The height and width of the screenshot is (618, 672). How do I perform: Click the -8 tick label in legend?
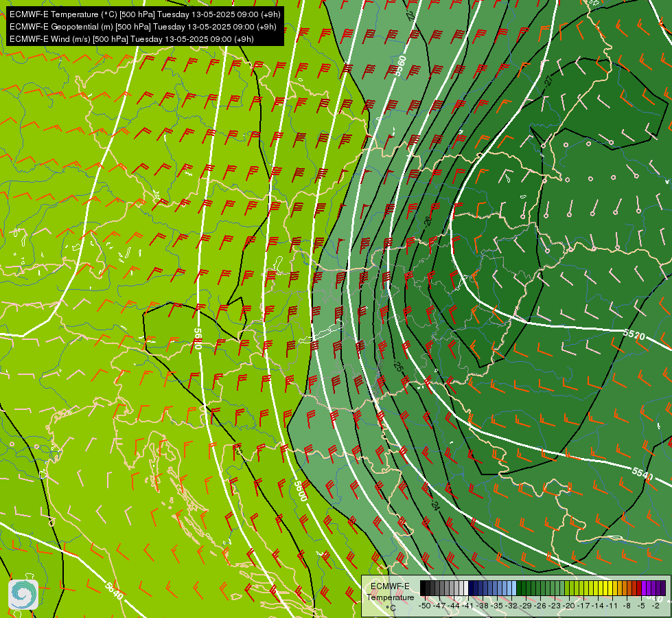pos(627,606)
